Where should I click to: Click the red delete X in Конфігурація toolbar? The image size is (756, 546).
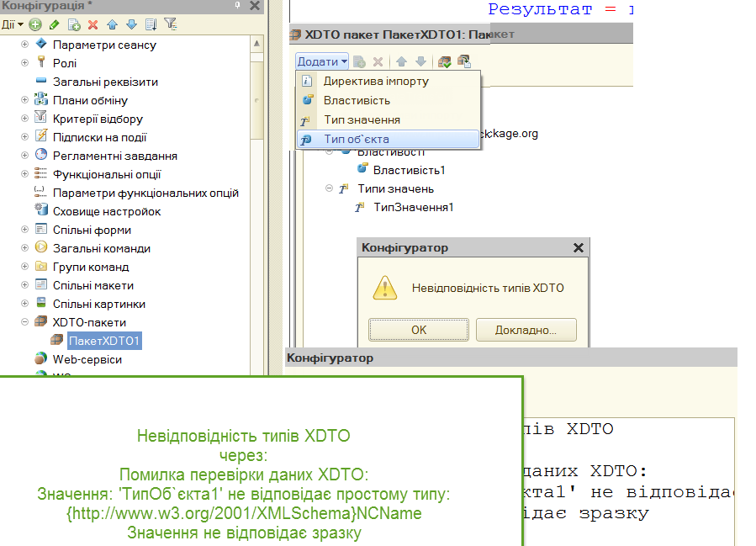(93, 25)
